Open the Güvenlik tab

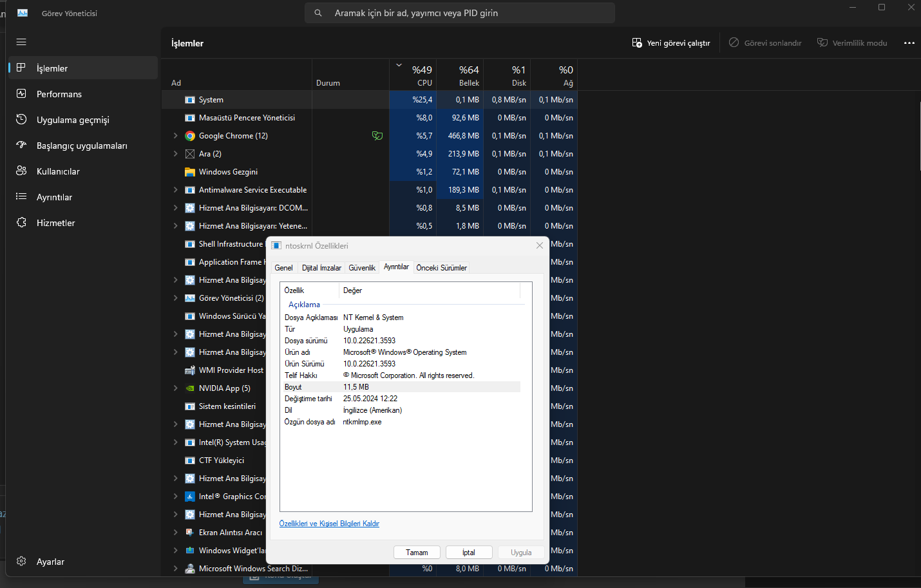362,268
